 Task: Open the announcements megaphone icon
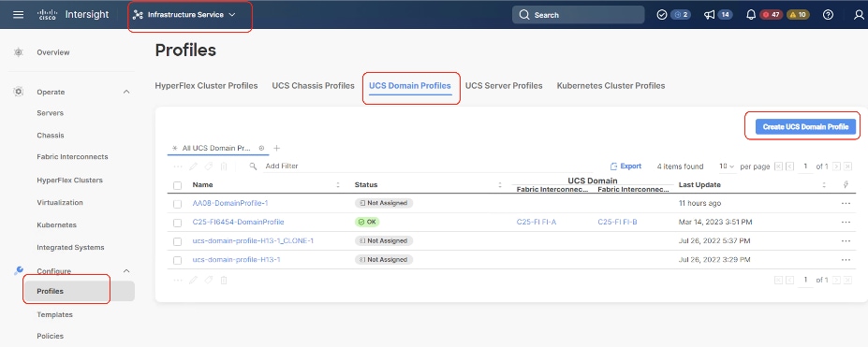[709, 15]
